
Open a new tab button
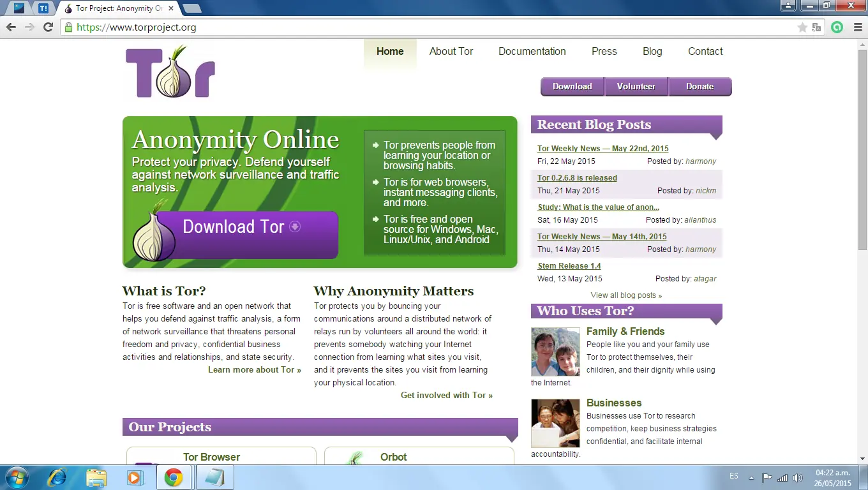(x=191, y=8)
